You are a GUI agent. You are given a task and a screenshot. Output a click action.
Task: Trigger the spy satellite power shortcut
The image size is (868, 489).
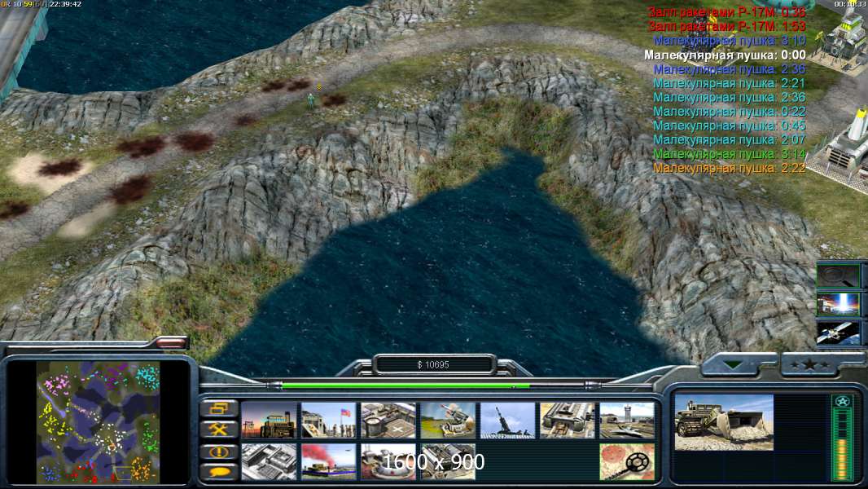click(x=838, y=333)
